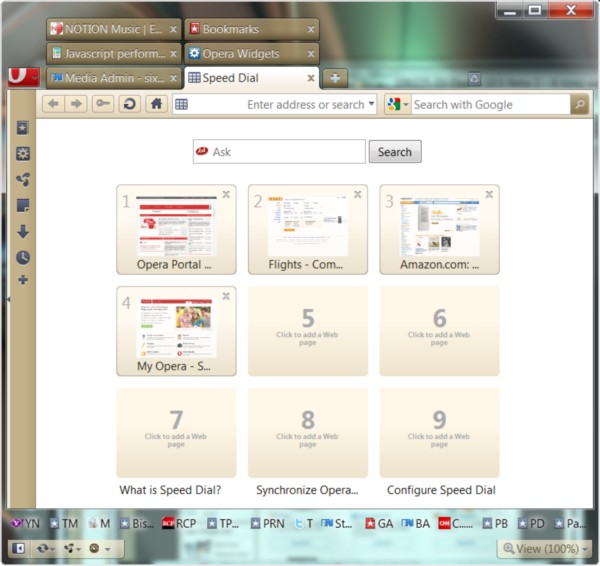The width and height of the screenshot is (600, 566).
Task: Open Downloads panel arrow in sidebar
Action: click(23, 232)
